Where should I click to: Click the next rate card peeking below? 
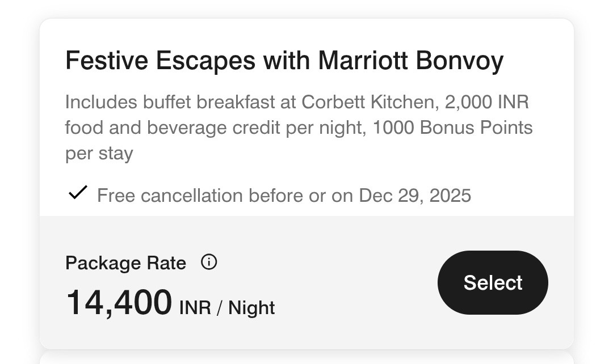point(306,359)
